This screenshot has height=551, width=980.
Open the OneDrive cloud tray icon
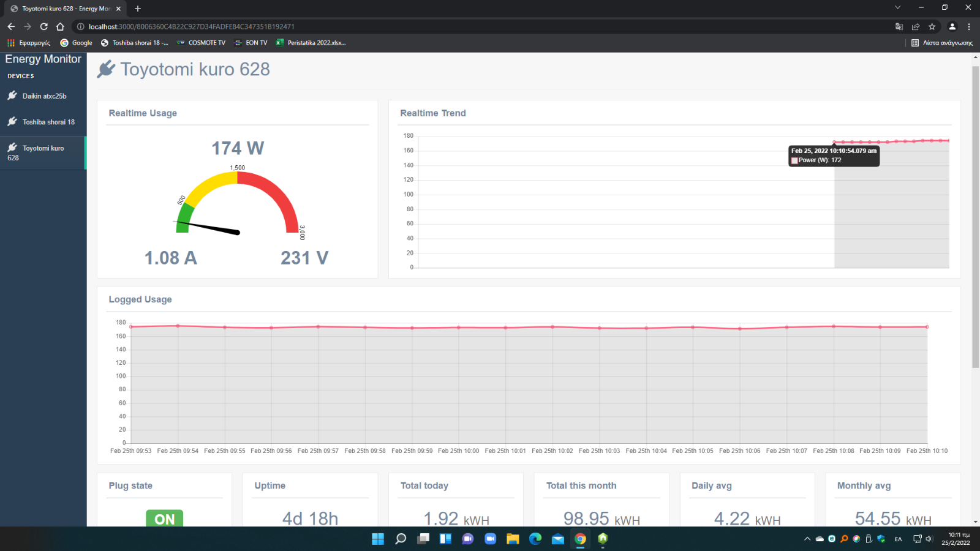coord(820,539)
